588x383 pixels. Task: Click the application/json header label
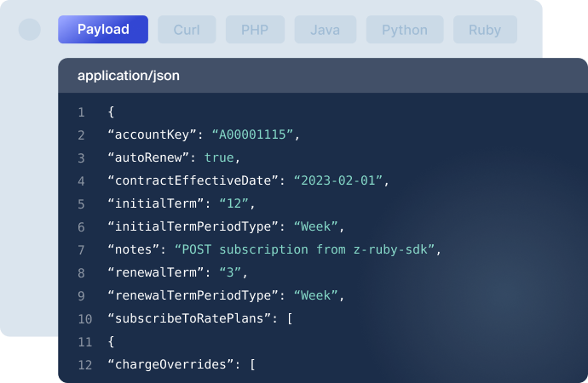pos(128,76)
